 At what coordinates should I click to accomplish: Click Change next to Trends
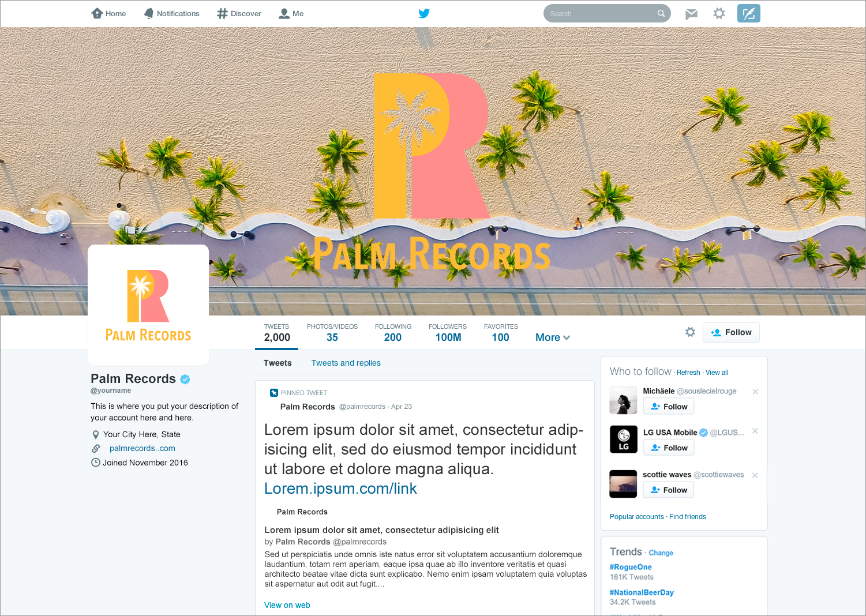[x=661, y=553]
